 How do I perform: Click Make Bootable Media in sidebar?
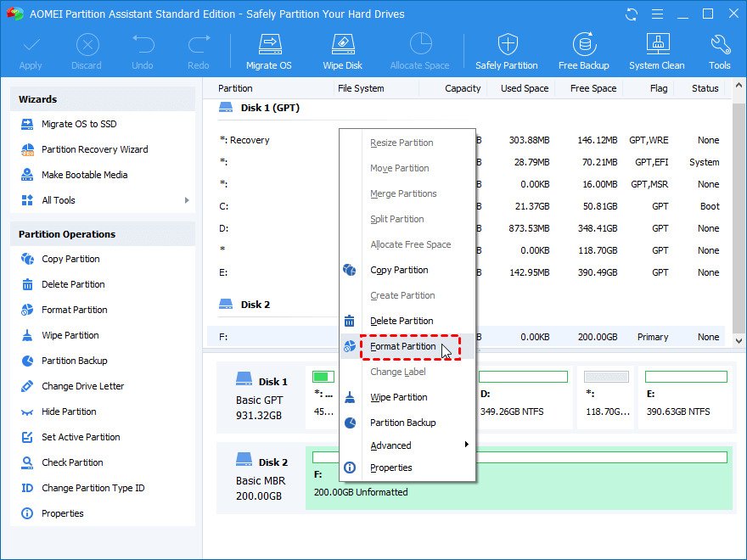click(84, 175)
